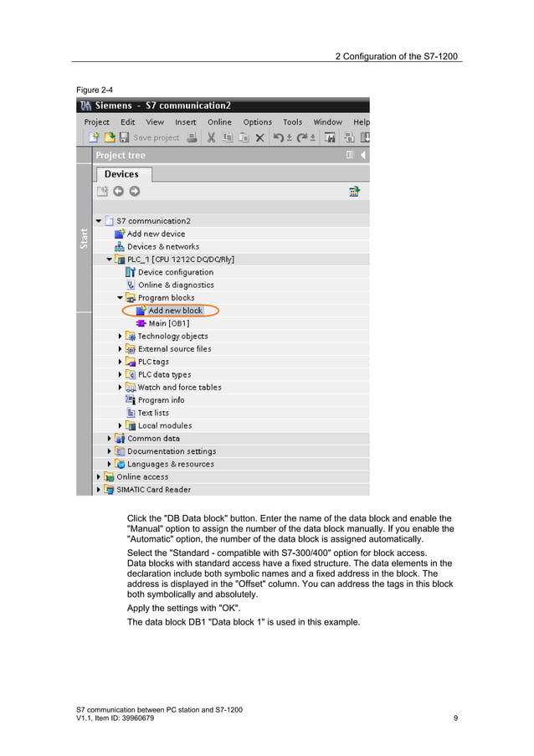
Task: Open the View menu
Action: [155, 122]
